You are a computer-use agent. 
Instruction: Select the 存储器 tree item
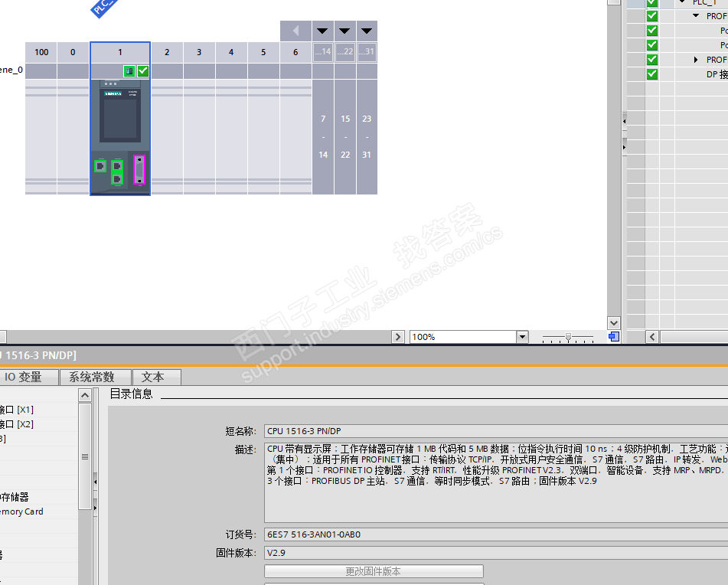(x=15, y=497)
